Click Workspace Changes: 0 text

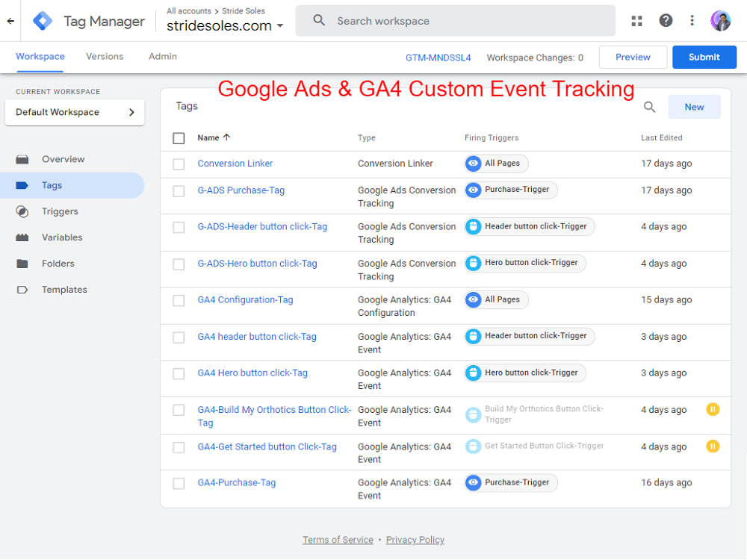point(535,57)
